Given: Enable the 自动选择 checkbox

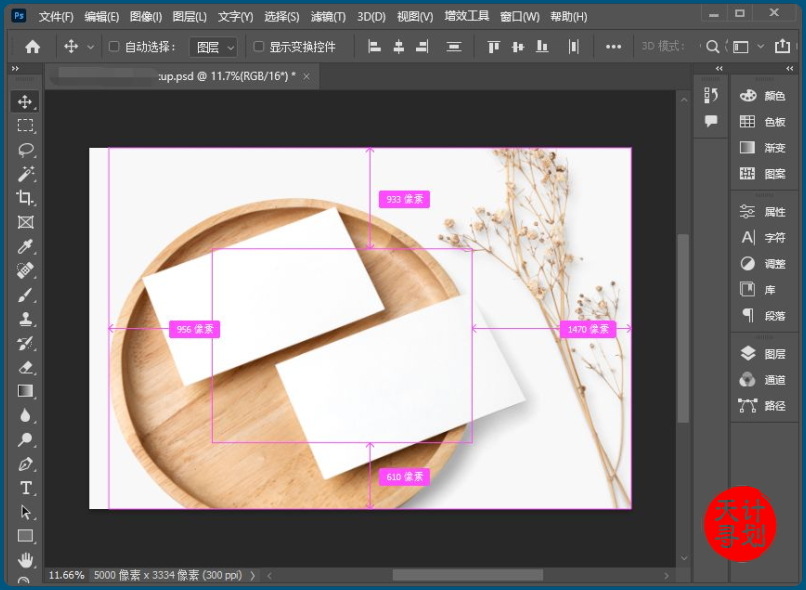Looking at the screenshot, I should [114, 47].
